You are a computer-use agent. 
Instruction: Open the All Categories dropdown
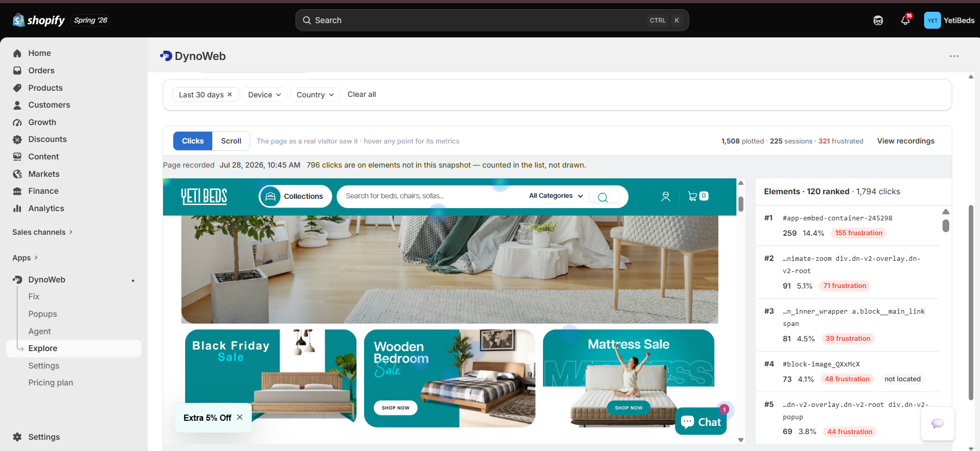point(556,196)
